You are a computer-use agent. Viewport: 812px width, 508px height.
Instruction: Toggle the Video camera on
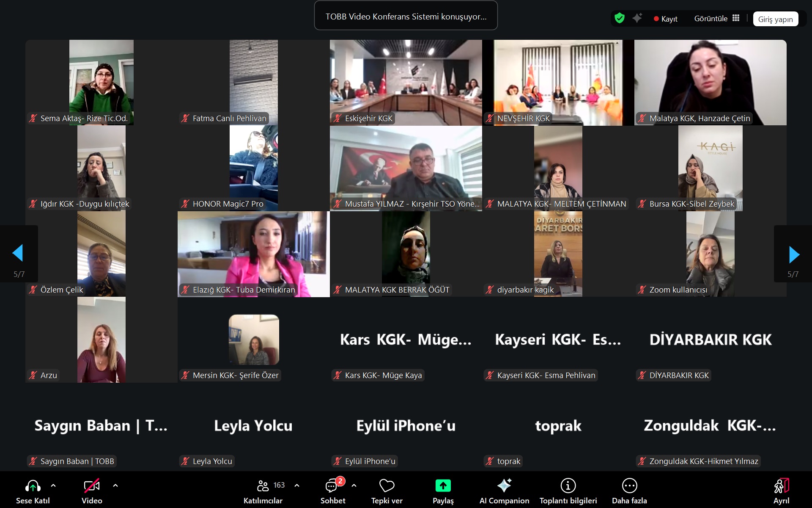tap(92, 486)
